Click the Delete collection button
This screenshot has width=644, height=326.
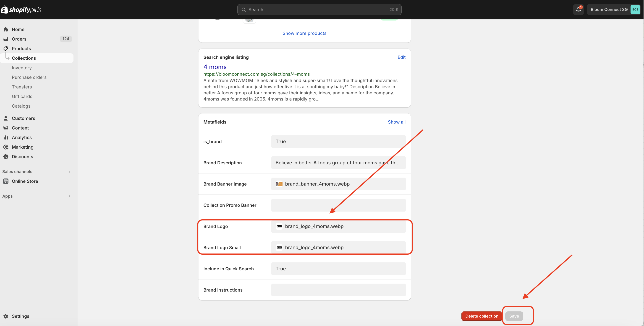click(482, 316)
